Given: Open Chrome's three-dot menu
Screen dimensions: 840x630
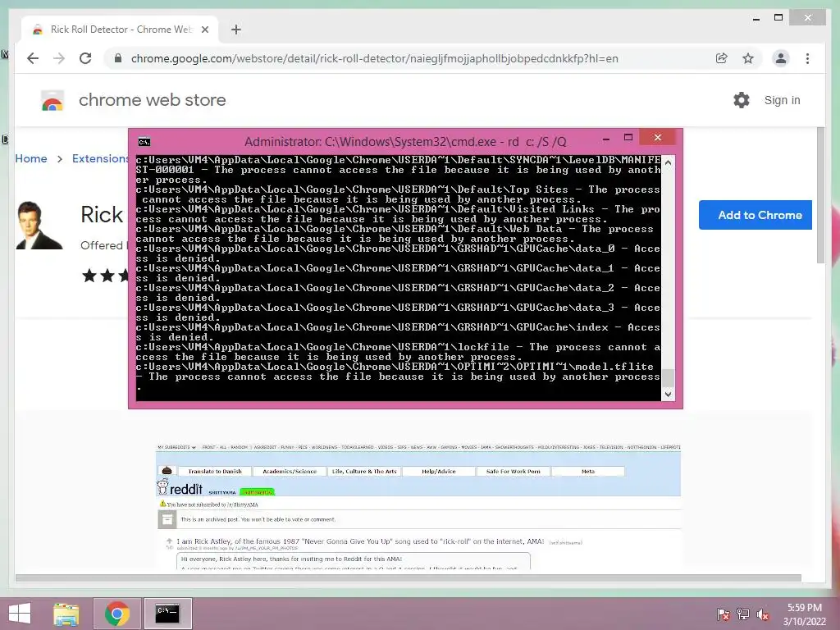Looking at the screenshot, I should [x=807, y=58].
